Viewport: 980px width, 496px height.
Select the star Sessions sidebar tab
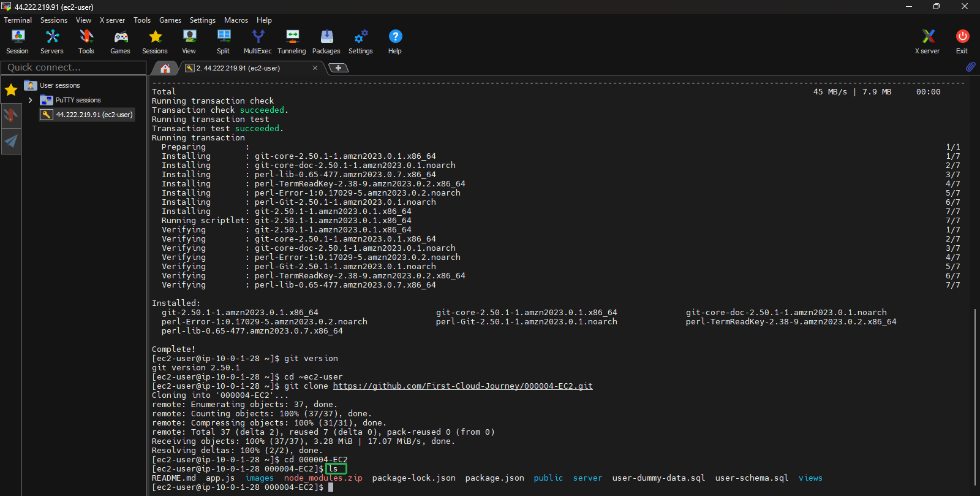click(11, 90)
